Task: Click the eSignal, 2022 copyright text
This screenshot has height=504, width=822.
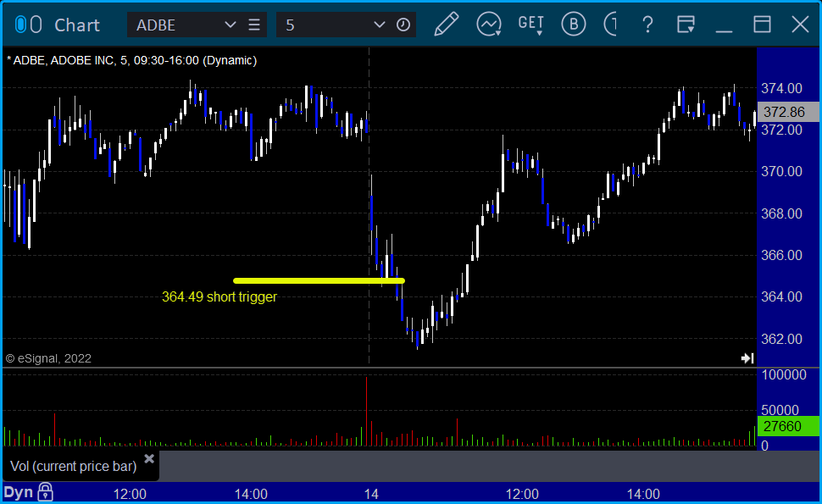Action: click(x=48, y=358)
